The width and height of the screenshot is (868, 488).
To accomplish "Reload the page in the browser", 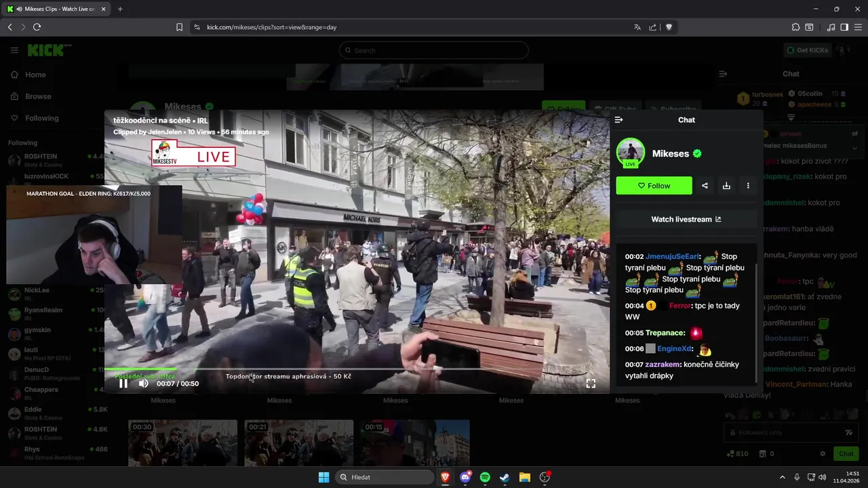I will coord(37,27).
